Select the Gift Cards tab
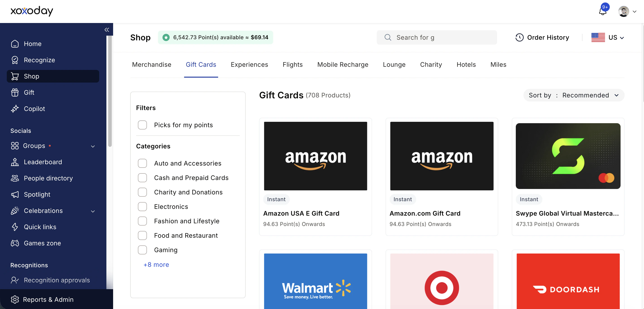Image resolution: width=644 pixels, height=309 pixels. click(x=201, y=65)
